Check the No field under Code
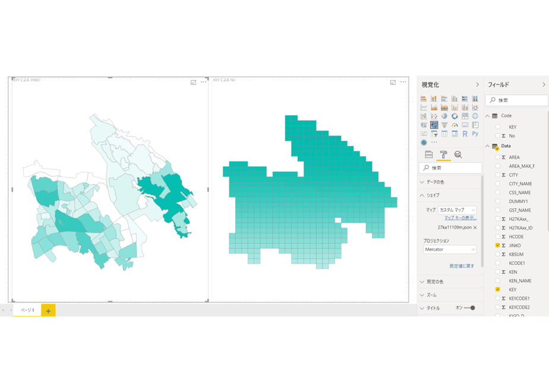This screenshot has height=392, width=549. [497, 136]
